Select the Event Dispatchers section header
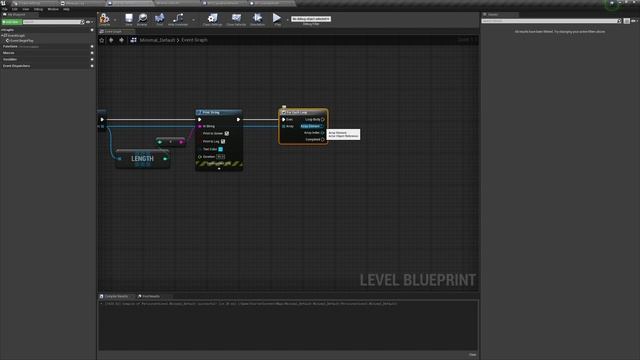 pyautogui.click(x=16, y=66)
